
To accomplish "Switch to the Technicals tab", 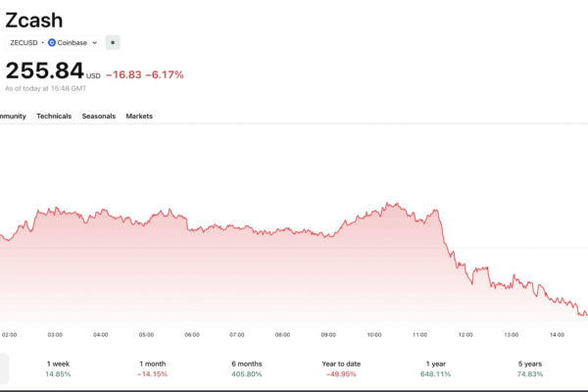I will pyautogui.click(x=54, y=116).
